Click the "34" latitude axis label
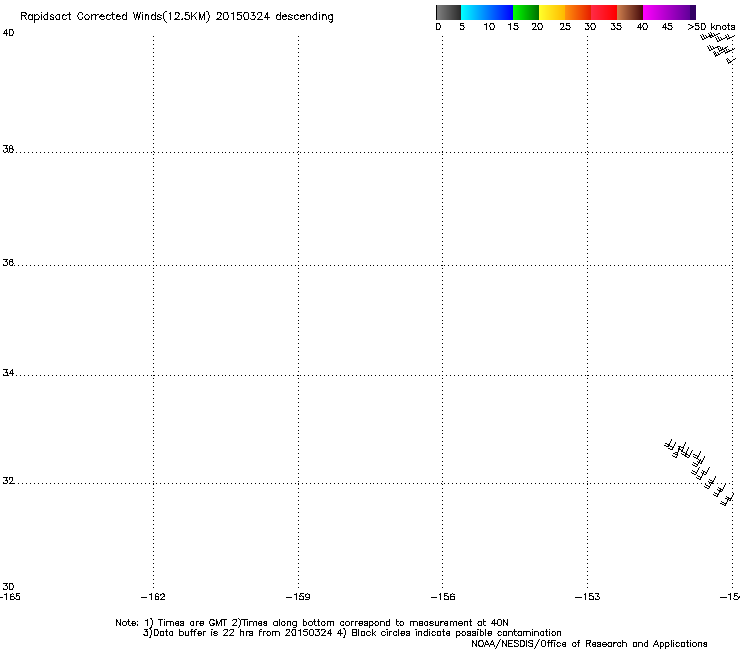Image resolution: width=740 pixels, height=650 pixels. [8, 373]
